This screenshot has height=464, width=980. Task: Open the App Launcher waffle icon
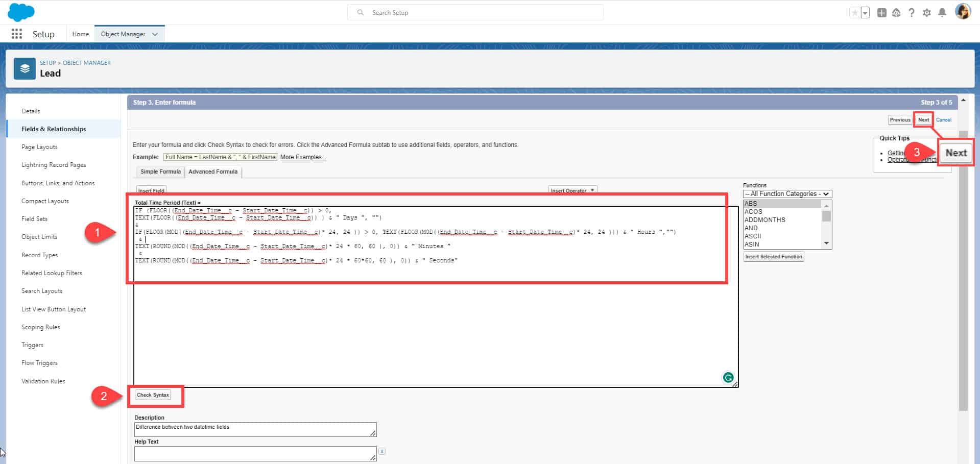click(x=16, y=34)
